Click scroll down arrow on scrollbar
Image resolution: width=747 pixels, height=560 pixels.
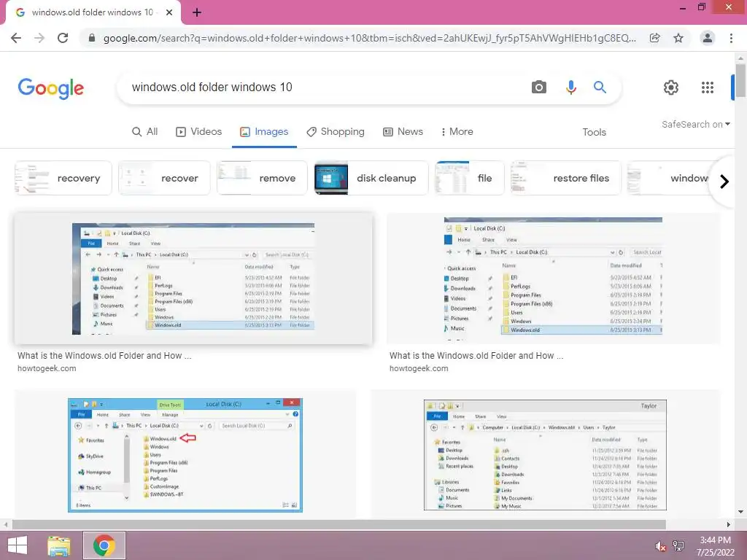(740, 512)
